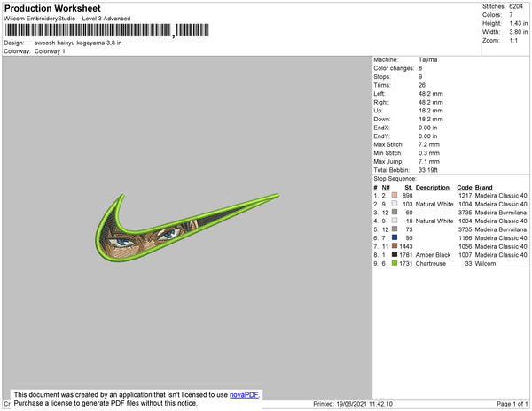Click 'Chartreuse' description in stop 9

(431, 263)
